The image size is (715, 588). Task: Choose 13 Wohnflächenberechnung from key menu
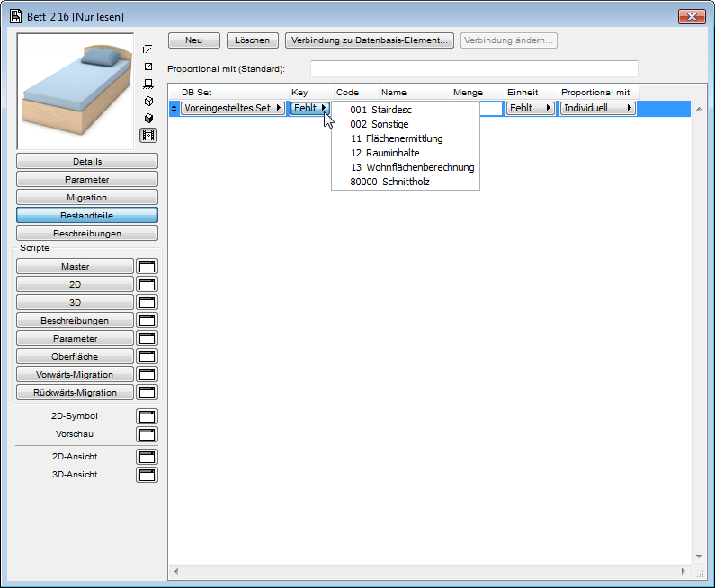[x=406, y=167]
